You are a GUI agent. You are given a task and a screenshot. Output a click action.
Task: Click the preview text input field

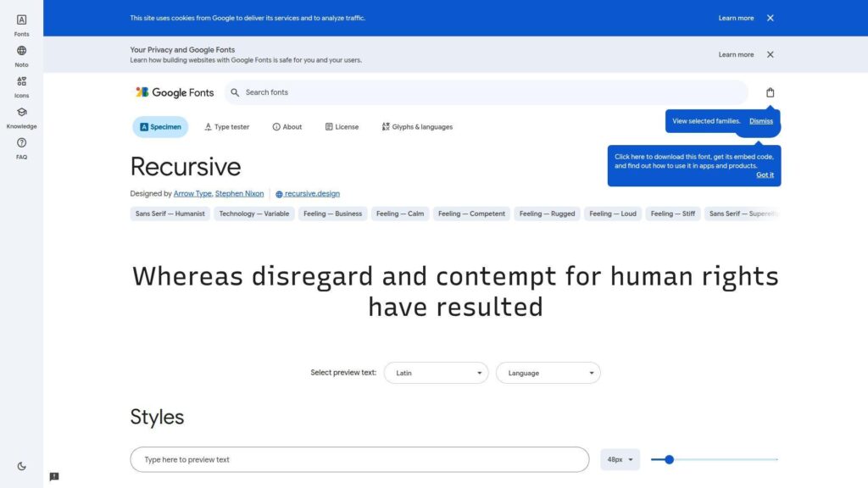point(359,459)
